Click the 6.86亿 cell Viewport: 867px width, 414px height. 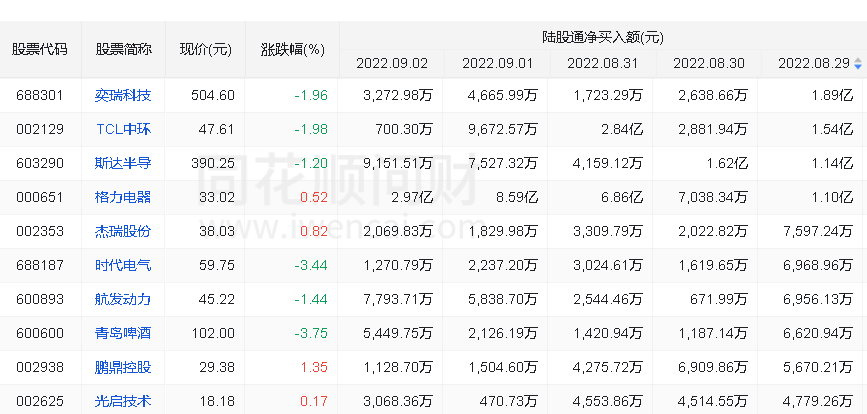click(622, 197)
